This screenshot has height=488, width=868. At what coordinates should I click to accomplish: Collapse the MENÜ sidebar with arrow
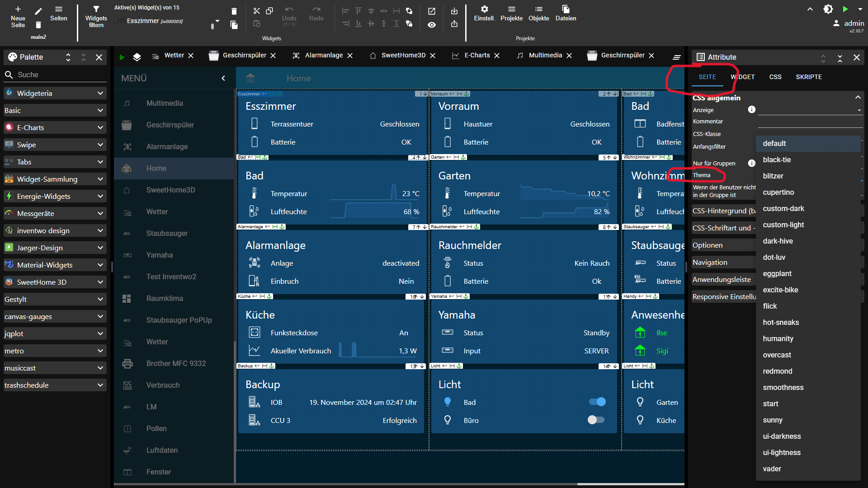[223, 78]
